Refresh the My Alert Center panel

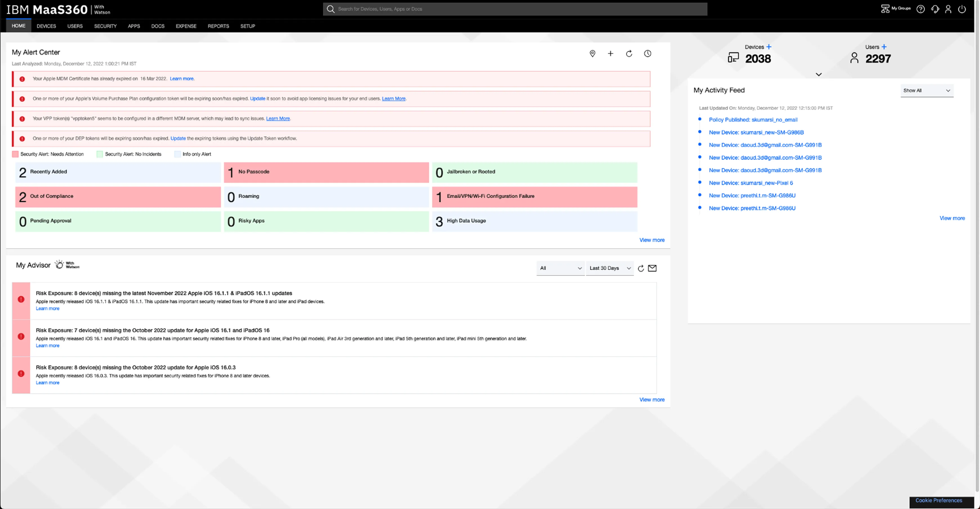point(629,54)
